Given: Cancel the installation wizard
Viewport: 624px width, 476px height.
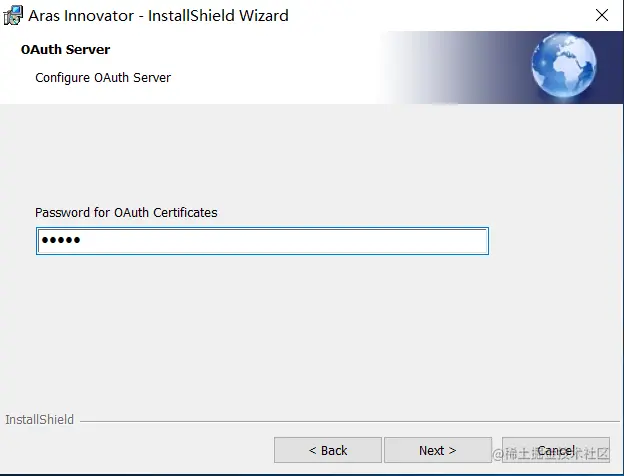Looking at the screenshot, I should coord(556,450).
